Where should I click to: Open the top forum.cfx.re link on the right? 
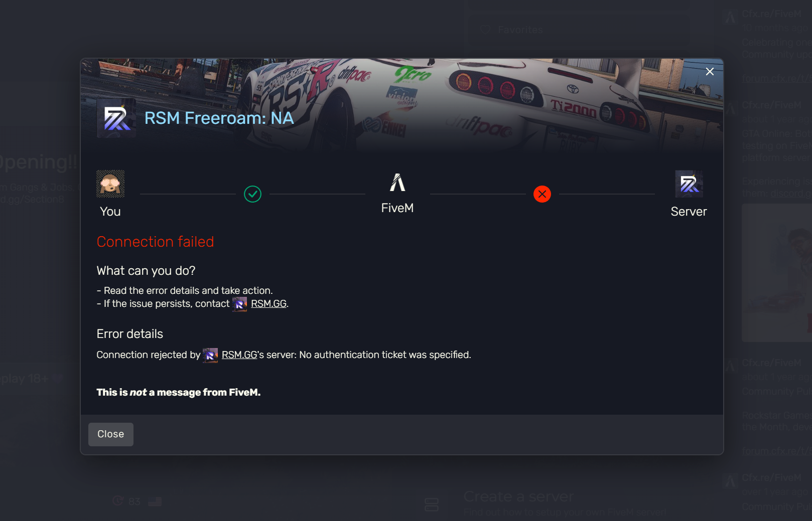click(x=776, y=79)
